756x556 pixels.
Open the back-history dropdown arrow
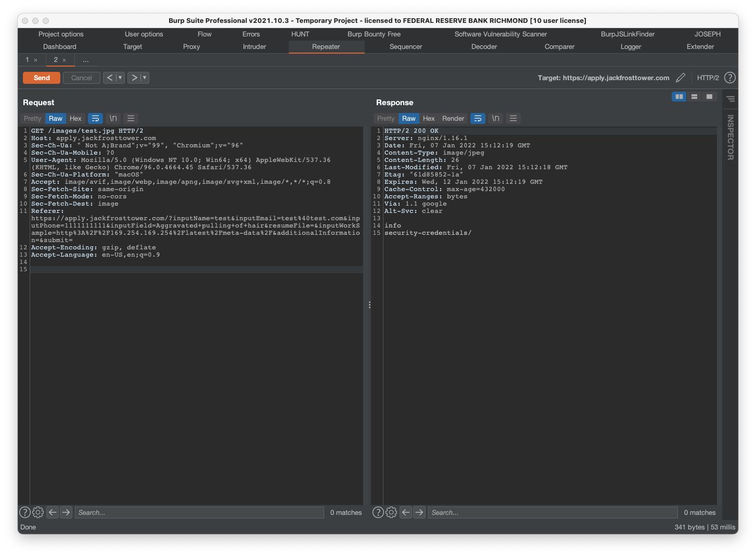(x=120, y=78)
